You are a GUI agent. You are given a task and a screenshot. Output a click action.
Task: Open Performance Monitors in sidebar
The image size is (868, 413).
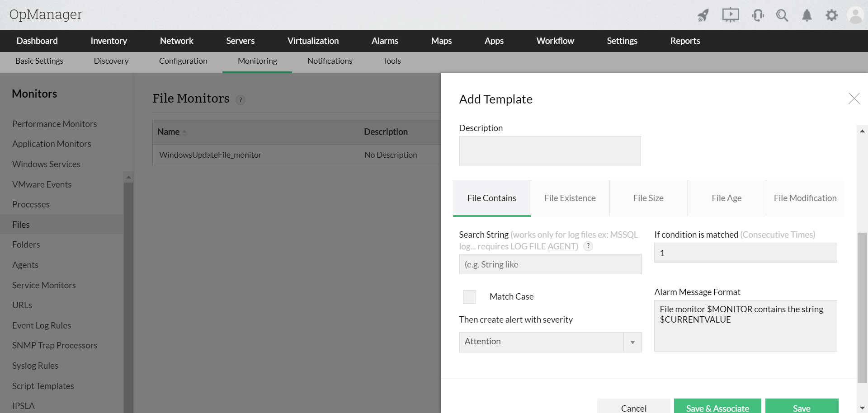click(54, 124)
